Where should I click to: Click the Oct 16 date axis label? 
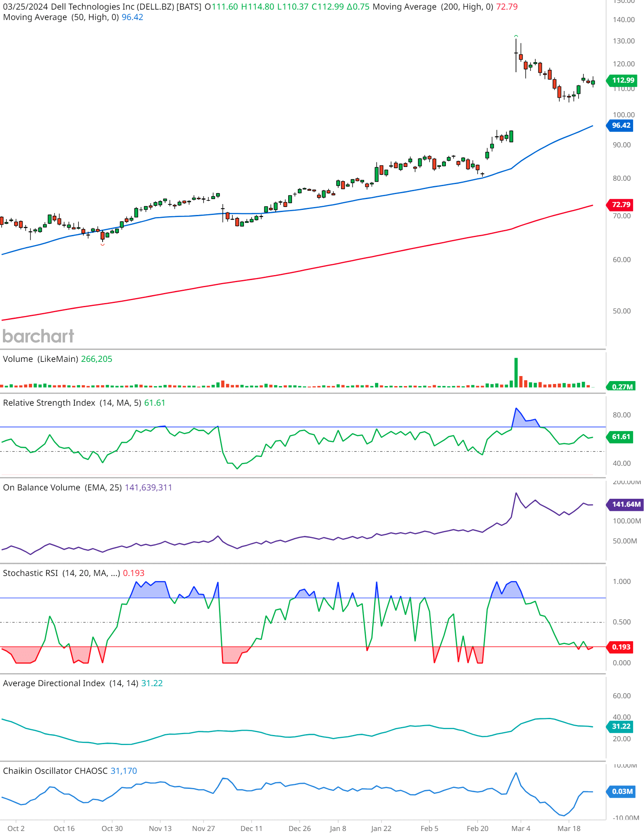point(64,828)
